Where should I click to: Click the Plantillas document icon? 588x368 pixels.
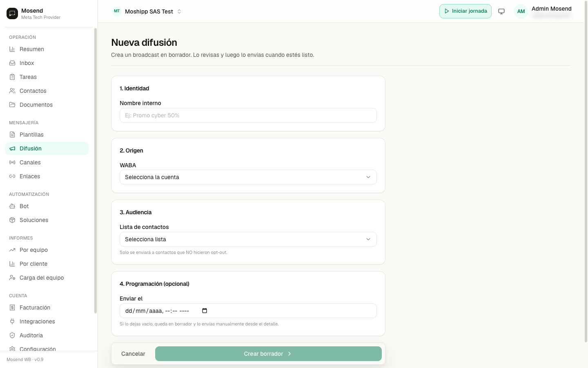point(12,135)
